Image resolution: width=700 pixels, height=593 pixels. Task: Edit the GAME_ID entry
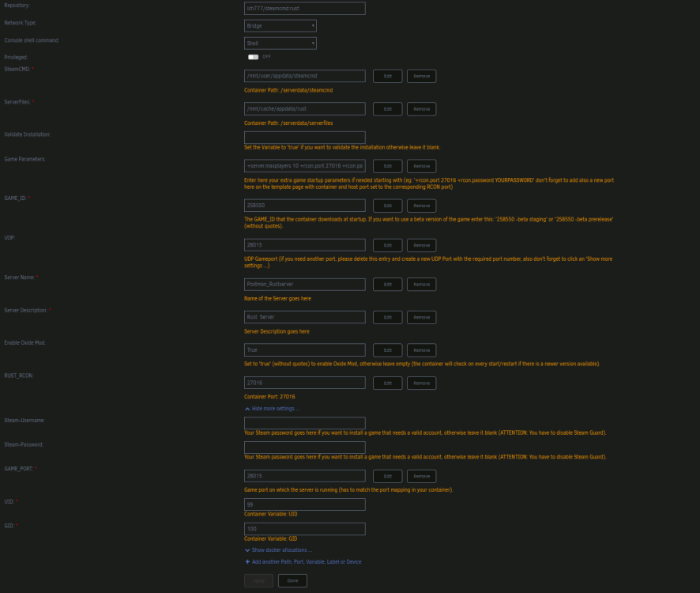[387, 206]
